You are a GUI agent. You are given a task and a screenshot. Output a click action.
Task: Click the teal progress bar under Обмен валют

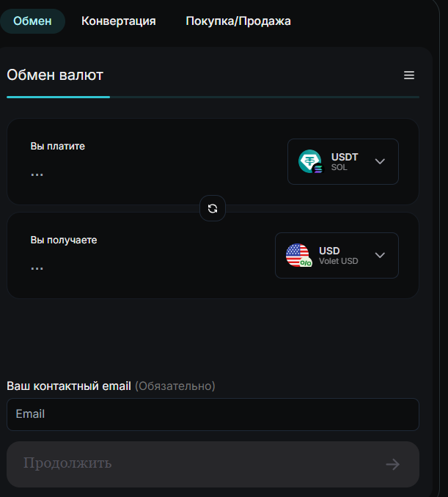[59, 97]
